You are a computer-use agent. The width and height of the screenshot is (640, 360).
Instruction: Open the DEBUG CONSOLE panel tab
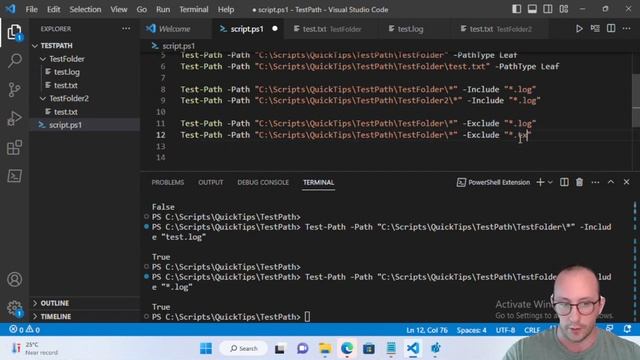263,182
